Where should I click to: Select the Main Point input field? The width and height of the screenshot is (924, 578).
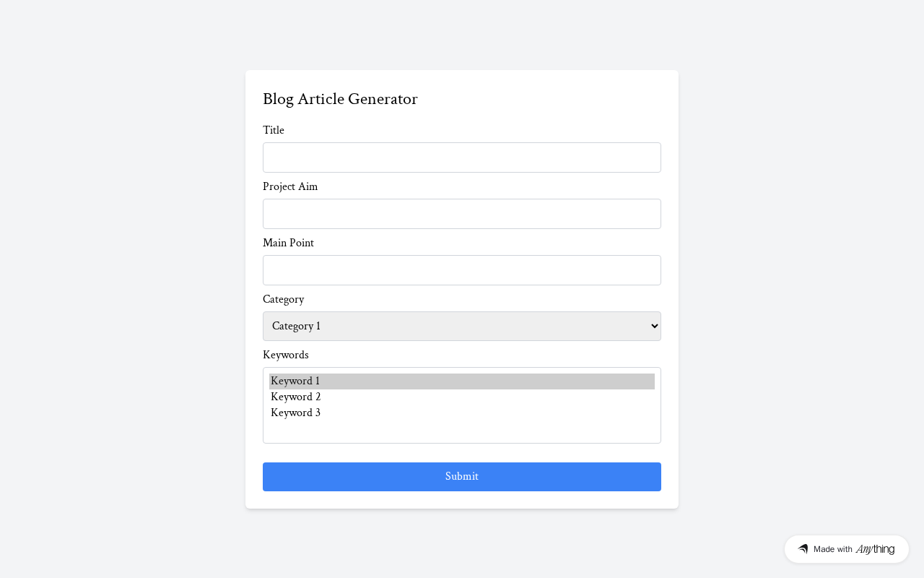tap(462, 270)
